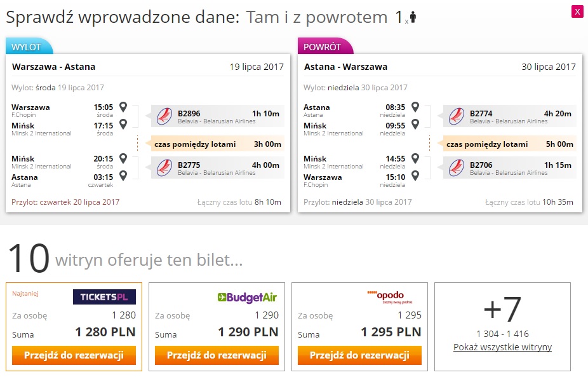
Task: Select the WYLOT tab
Action: tap(29, 46)
